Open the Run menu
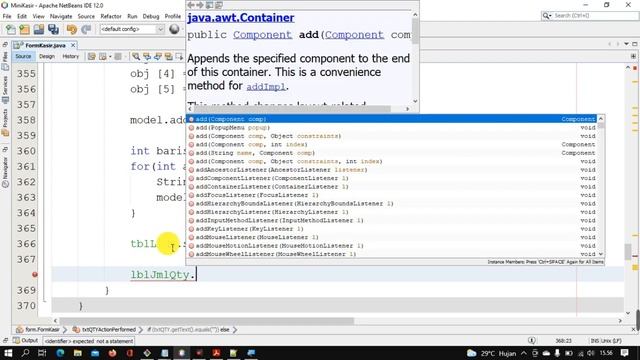 pyautogui.click(x=132, y=16)
